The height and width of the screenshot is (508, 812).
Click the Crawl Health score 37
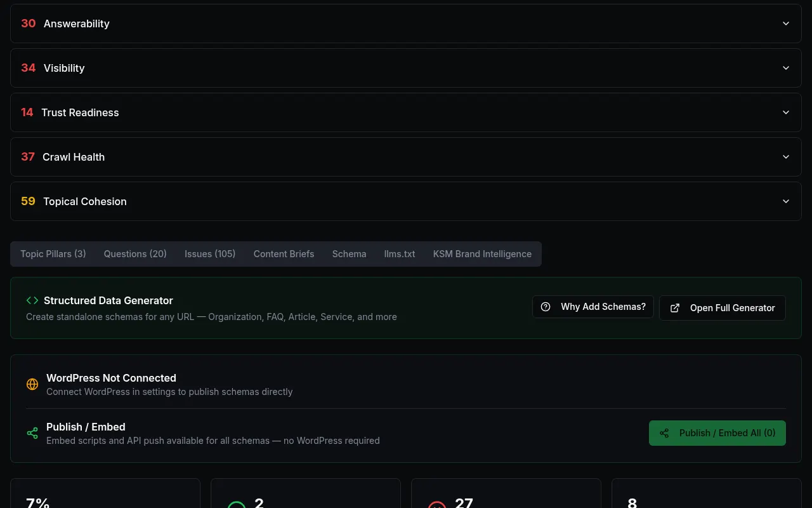tap(28, 157)
